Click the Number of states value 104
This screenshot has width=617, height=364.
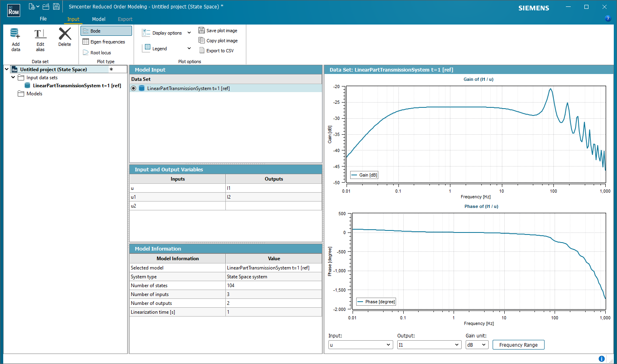pos(274,286)
